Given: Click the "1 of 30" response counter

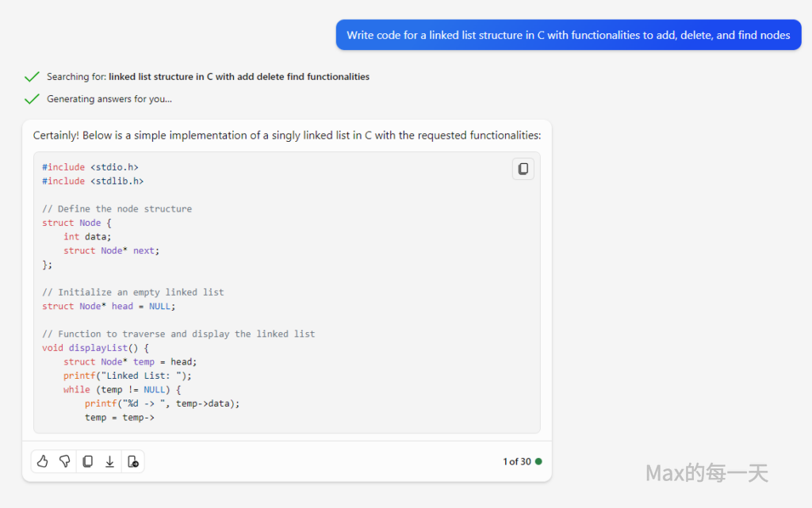Looking at the screenshot, I should (516, 461).
